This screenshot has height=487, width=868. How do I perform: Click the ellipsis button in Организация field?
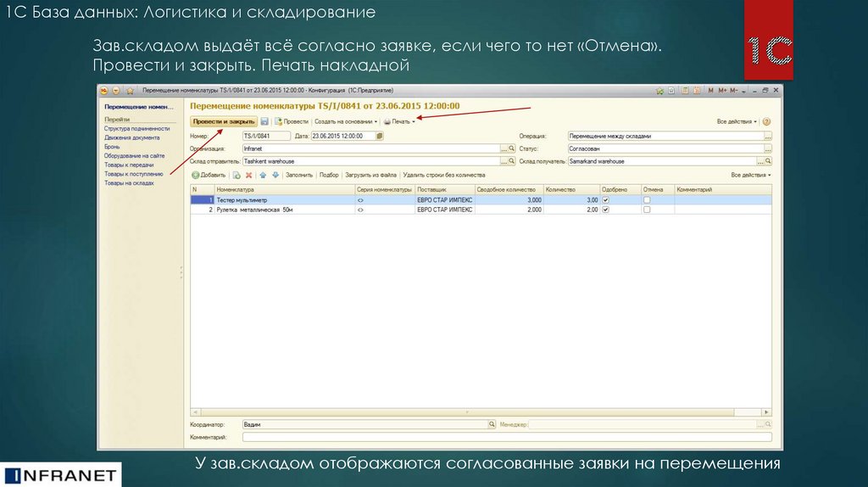[504, 148]
